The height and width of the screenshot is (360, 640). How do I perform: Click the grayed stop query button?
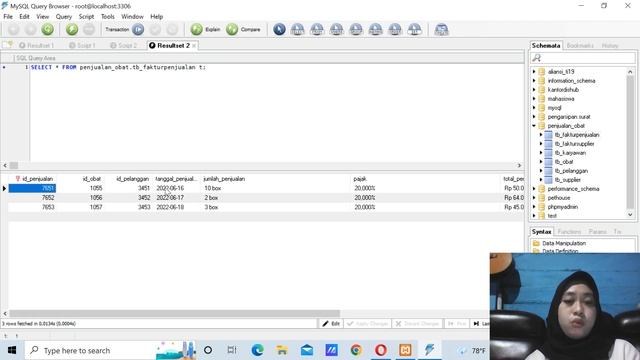tap(89, 29)
